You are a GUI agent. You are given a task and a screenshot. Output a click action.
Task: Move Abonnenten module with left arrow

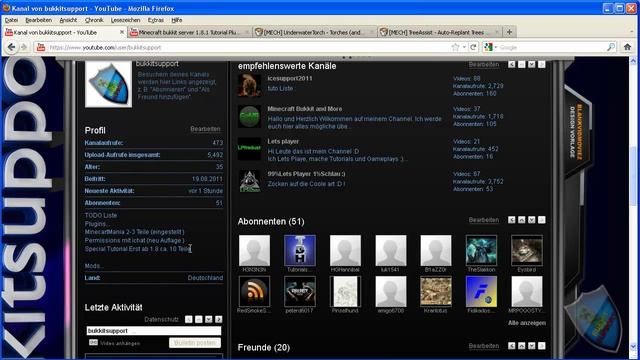(x=511, y=220)
